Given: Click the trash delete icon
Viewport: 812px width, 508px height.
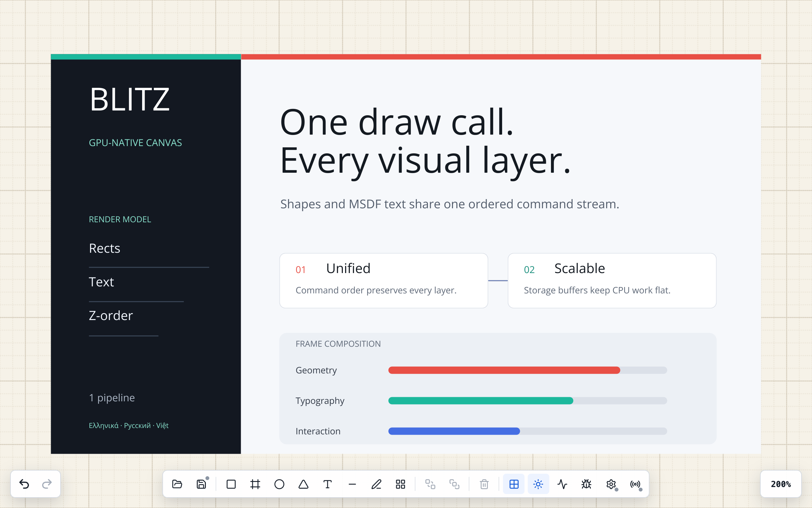Looking at the screenshot, I should tap(484, 484).
